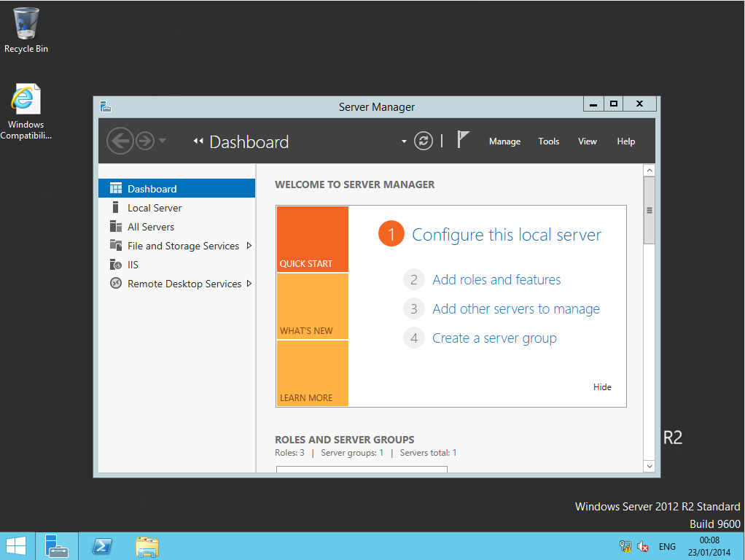Click the network status tray icon
The width and height of the screenshot is (745, 560).
pos(625,546)
